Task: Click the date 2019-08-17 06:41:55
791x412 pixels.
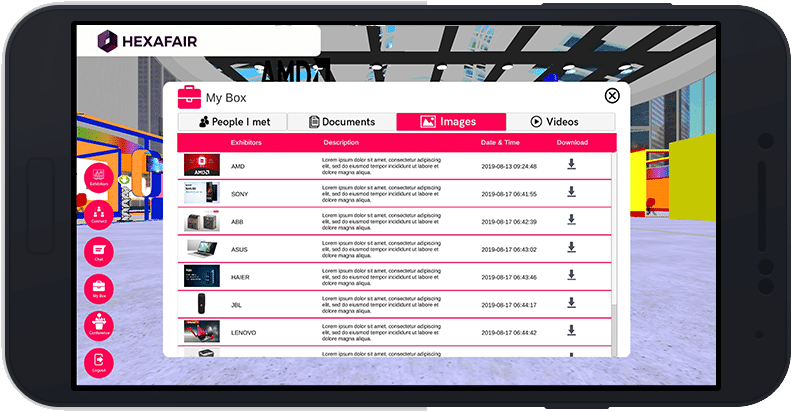Action: (x=509, y=194)
